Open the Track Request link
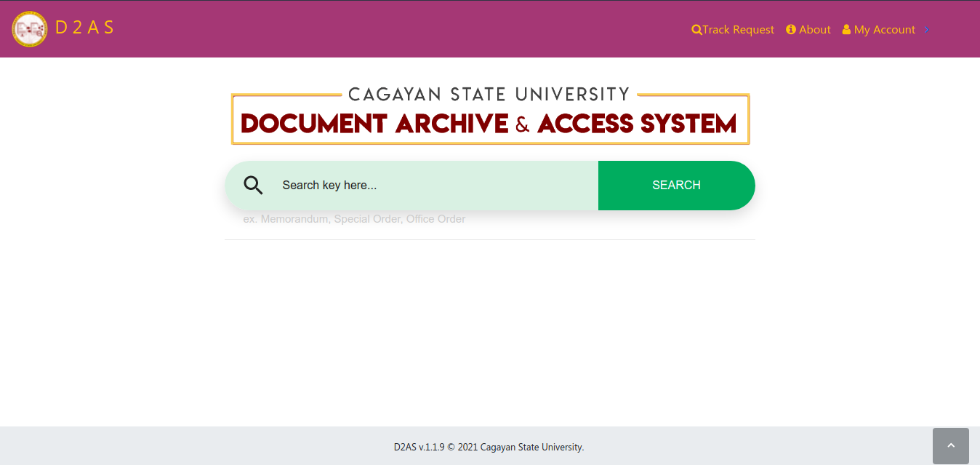This screenshot has height=465, width=980. click(x=733, y=30)
